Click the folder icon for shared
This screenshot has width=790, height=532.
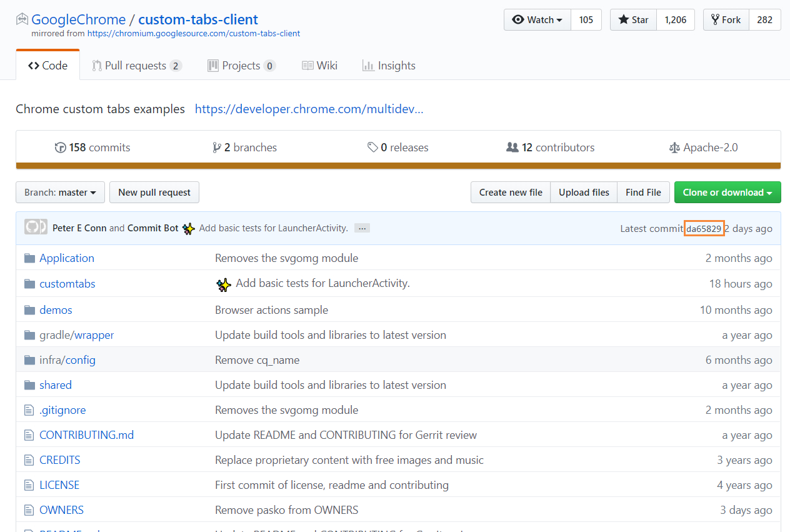tap(29, 385)
